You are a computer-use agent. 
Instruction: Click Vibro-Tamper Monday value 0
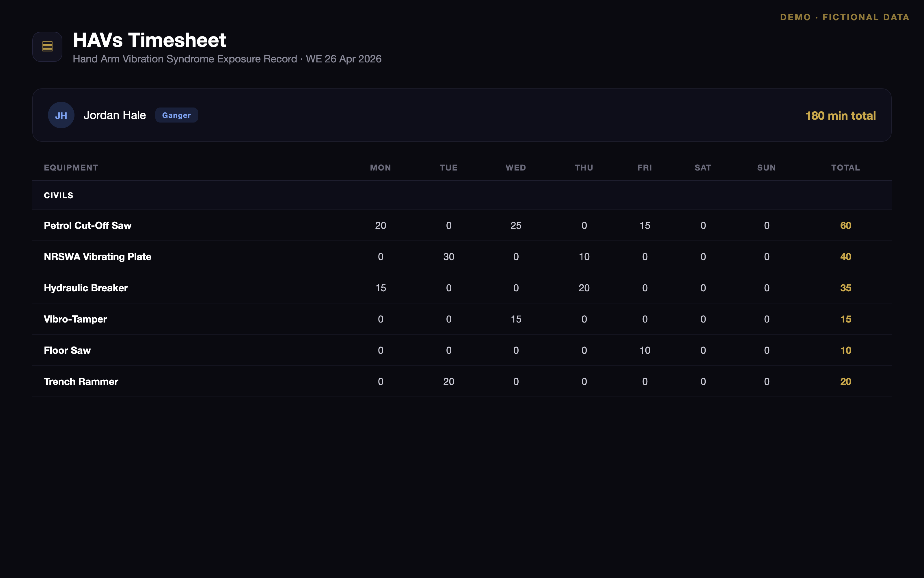(381, 319)
